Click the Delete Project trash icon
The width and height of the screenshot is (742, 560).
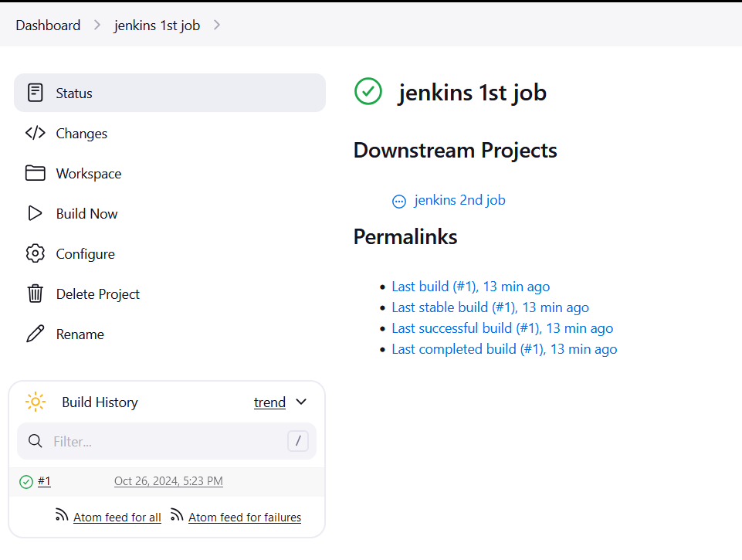click(35, 294)
